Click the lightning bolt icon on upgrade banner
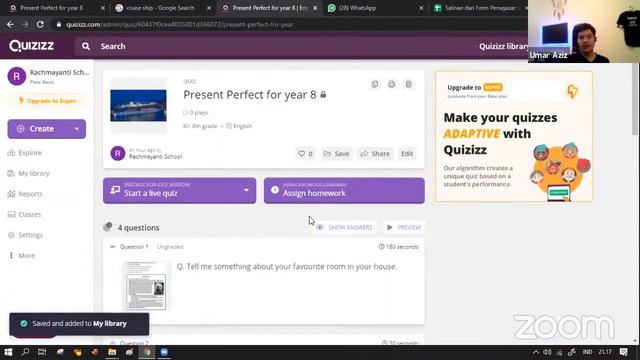Screen dimensions: 640x360 pos(573,91)
